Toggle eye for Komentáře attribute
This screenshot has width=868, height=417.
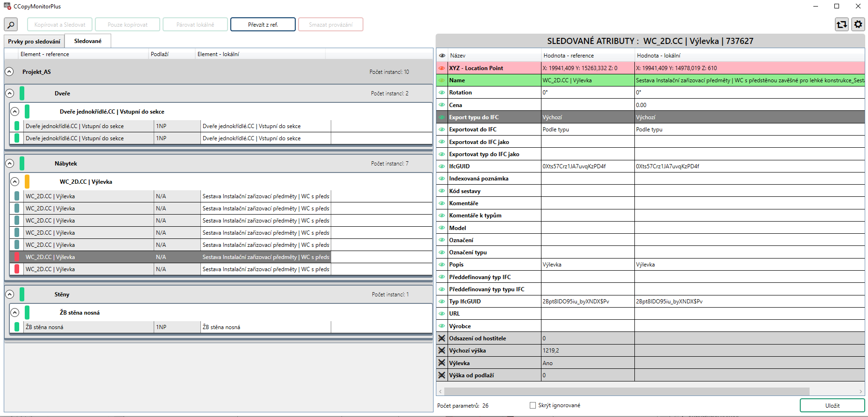click(441, 203)
